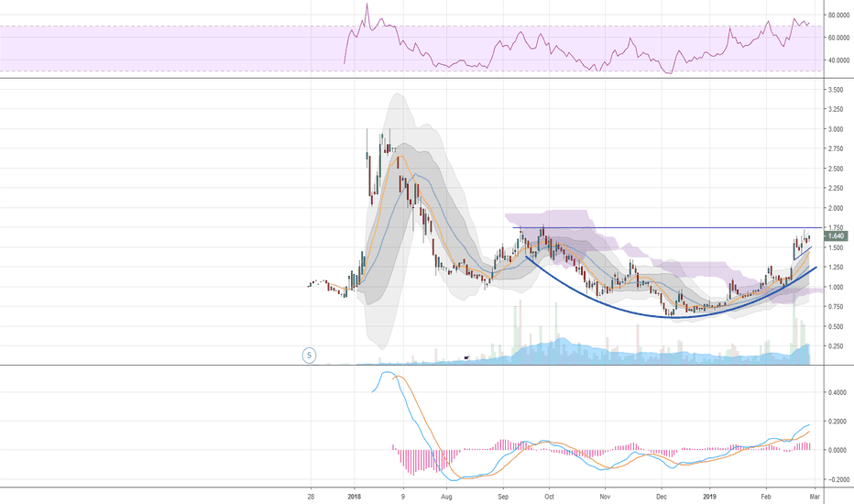
Task: Click the 3.500 price axis label
Action: pos(836,90)
